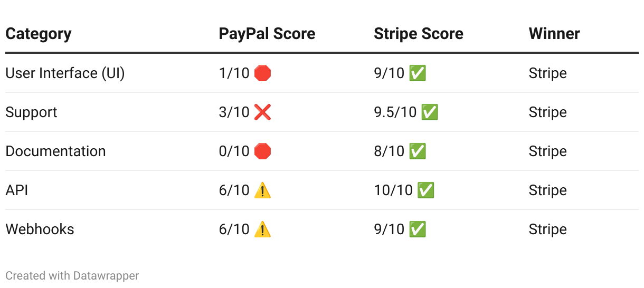The height and width of the screenshot is (288, 644).
Task: Click the green checkmark next to 9.5/10
Action: pos(430,112)
